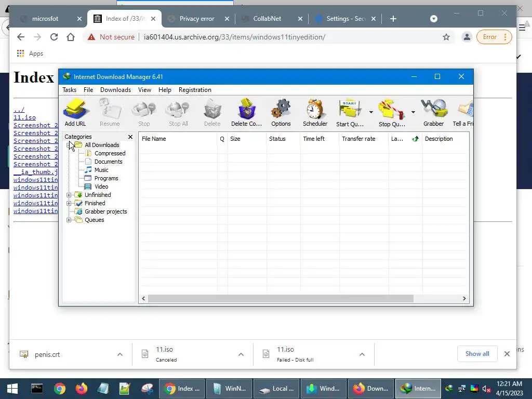Click Show all downloads button
Screen dimensions: 532x399
pyautogui.click(x=477, y=354)
